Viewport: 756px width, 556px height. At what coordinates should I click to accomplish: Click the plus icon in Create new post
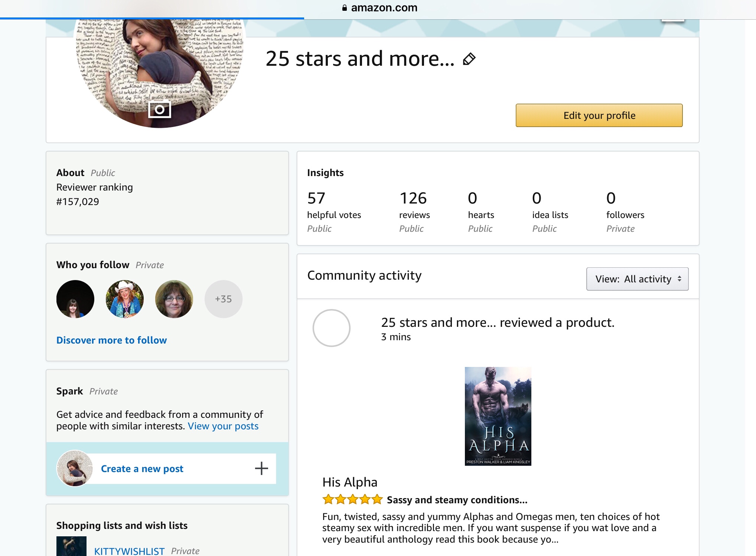pyautogui.click(x=261, y=468)
